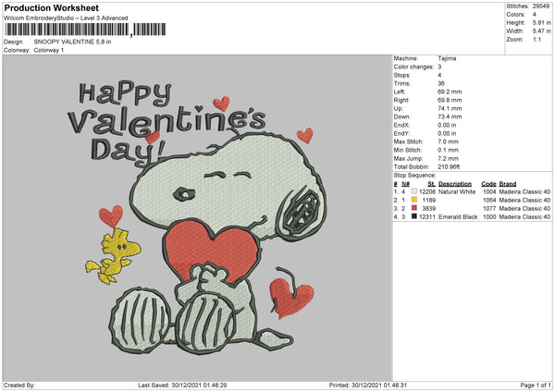
Task: Click the 'Description' column header
Action: click(x=455, y=184)
